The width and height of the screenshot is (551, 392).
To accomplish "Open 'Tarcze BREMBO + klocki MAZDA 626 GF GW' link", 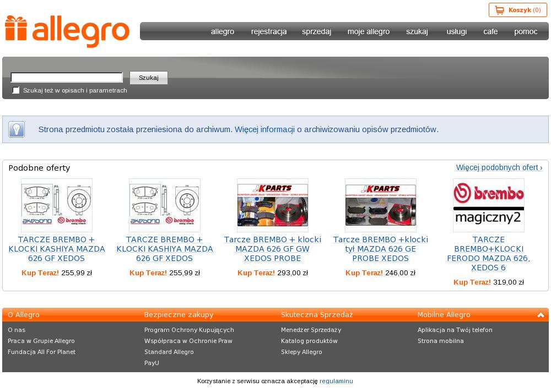I will [273, 249].
